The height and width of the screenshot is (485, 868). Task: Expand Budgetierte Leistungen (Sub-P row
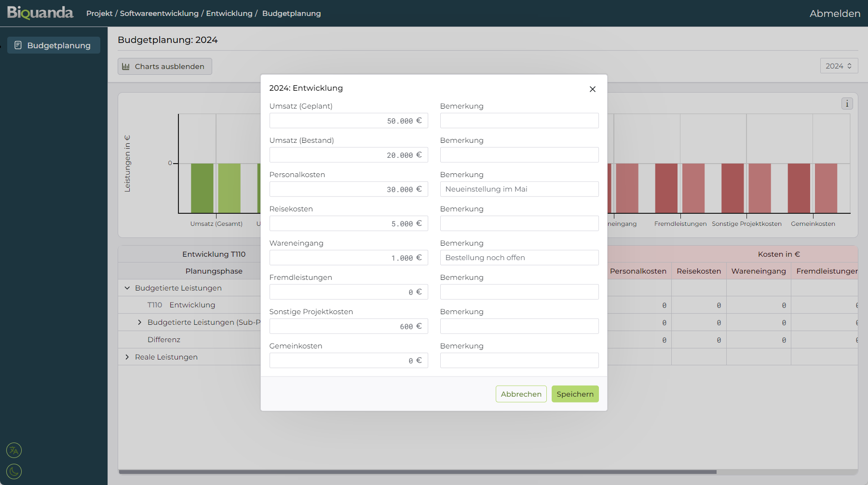click(x=140, y=322)
